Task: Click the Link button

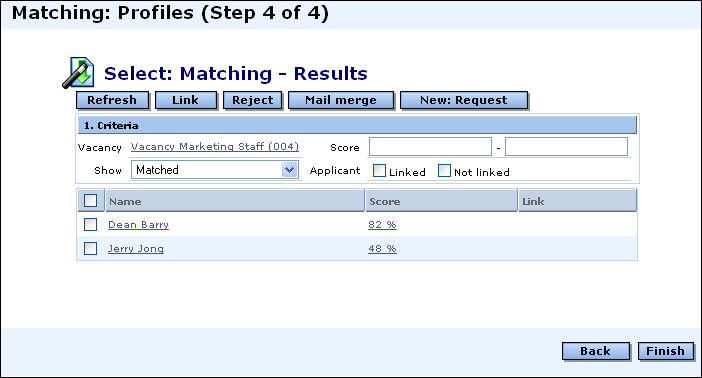Action: (x=186, y=100)
